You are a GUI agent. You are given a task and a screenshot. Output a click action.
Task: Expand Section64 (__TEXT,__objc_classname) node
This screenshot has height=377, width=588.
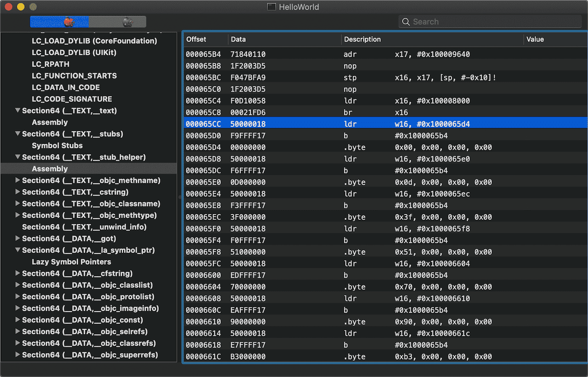[18, 203]
